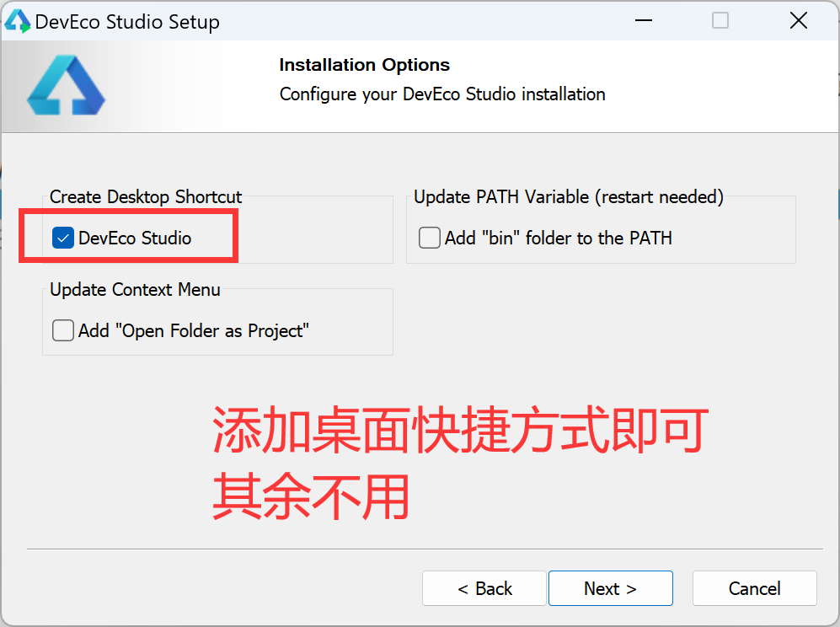The width and height of the screenshot is (840, 627).
Task: Click red annotation text "添加桌面快捷方式即可"
Action: click(459, 431)
